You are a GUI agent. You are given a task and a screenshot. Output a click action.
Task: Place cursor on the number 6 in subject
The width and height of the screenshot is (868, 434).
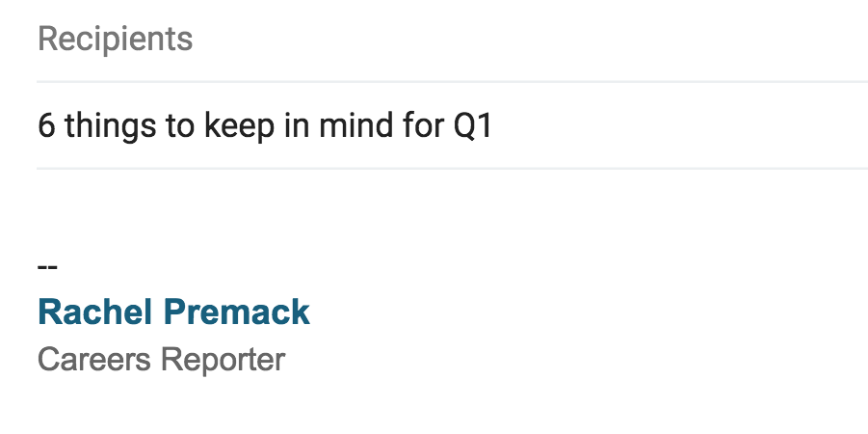[x=46, y=126]
